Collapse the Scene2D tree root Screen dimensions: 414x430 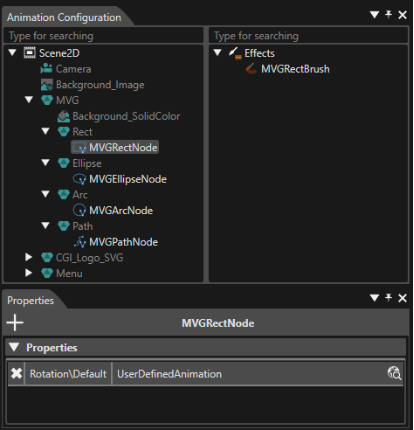13,53
